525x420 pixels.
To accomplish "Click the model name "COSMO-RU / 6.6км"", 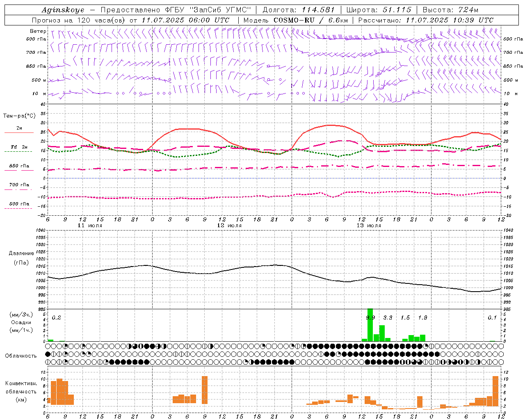I will coord(310,20).
